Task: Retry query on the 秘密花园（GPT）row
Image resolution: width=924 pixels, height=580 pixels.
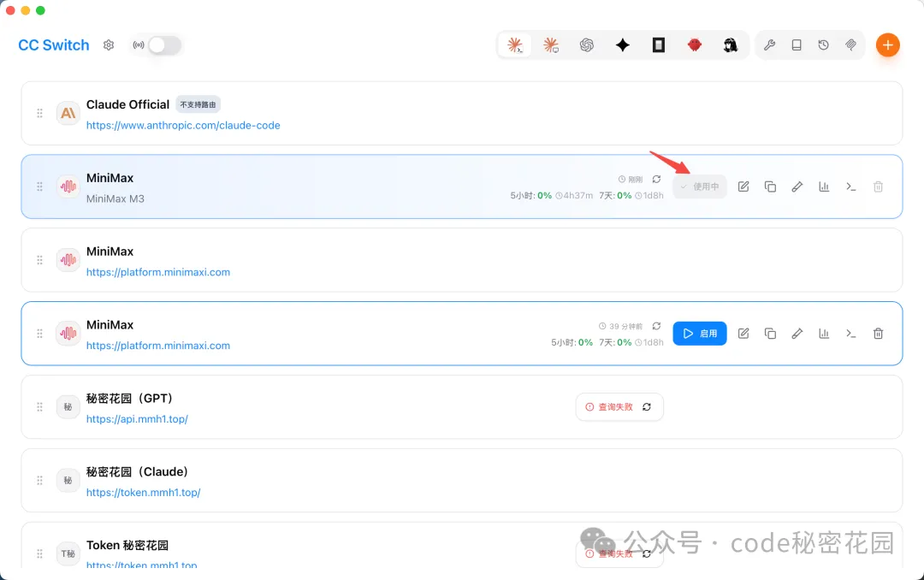Action: [647, 406]
